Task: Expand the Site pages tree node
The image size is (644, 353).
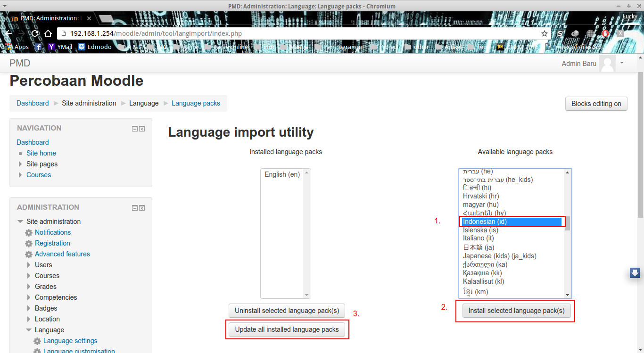Action: coord(20,164)
